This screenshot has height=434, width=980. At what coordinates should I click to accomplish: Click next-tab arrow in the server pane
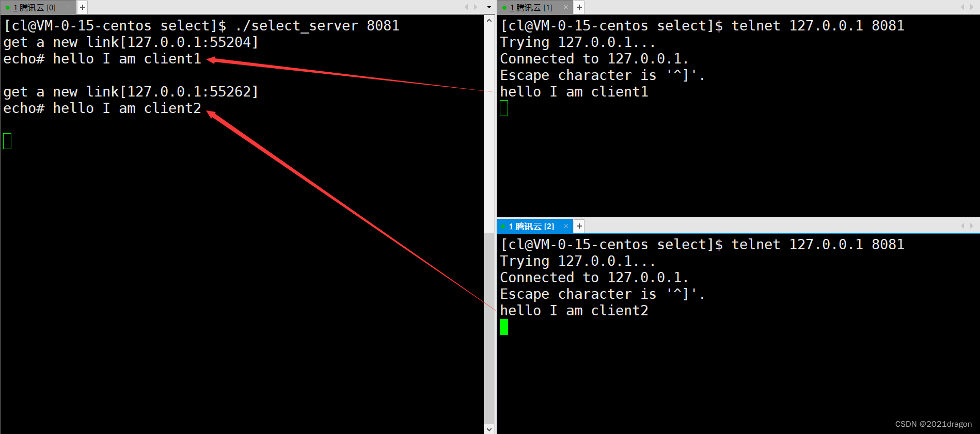(476, 7)
